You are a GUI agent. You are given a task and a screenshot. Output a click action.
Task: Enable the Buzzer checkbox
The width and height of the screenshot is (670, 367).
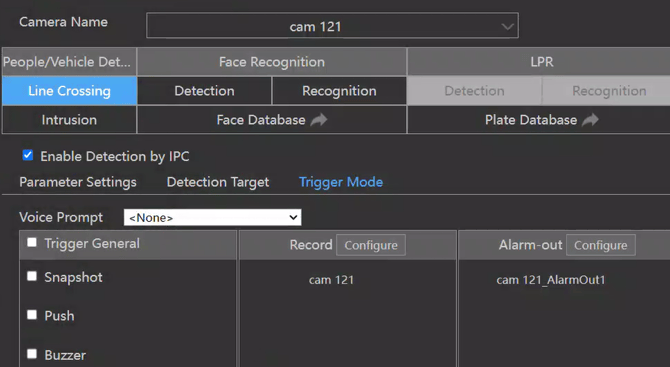32,354
